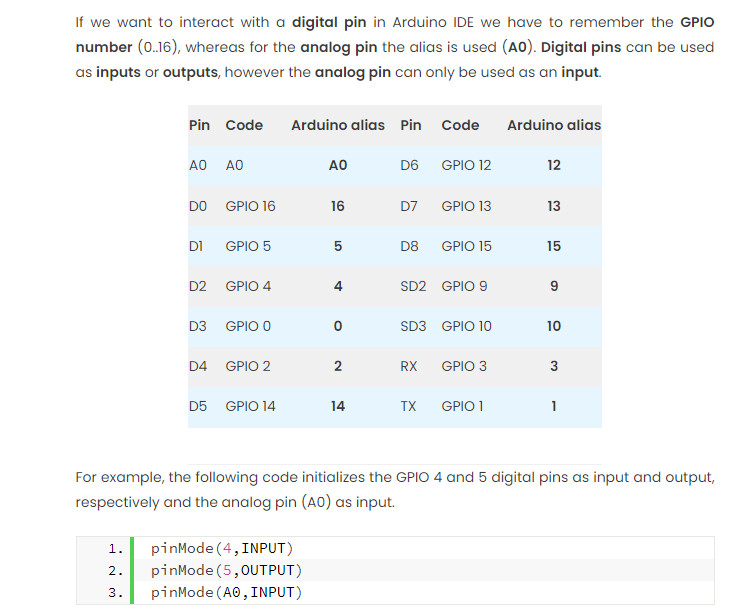This screenshot has height=613, width=730.
Task: Select the D3 pin cell
Action: point(198,326)
